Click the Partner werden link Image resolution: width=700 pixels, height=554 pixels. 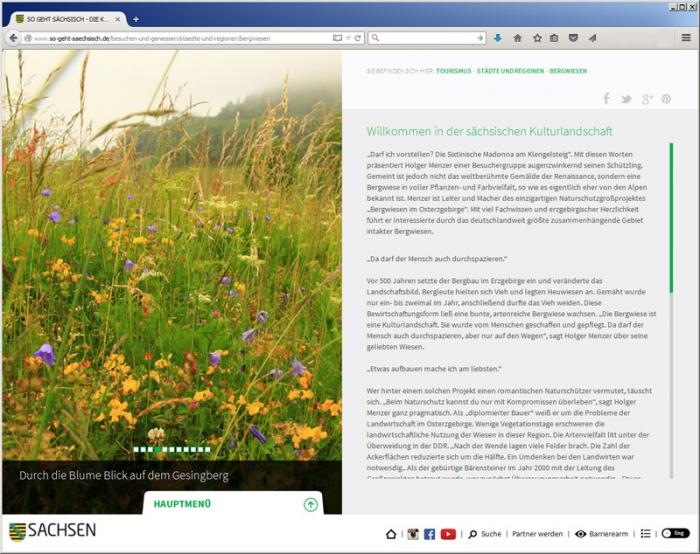click(x=538, y=534)
